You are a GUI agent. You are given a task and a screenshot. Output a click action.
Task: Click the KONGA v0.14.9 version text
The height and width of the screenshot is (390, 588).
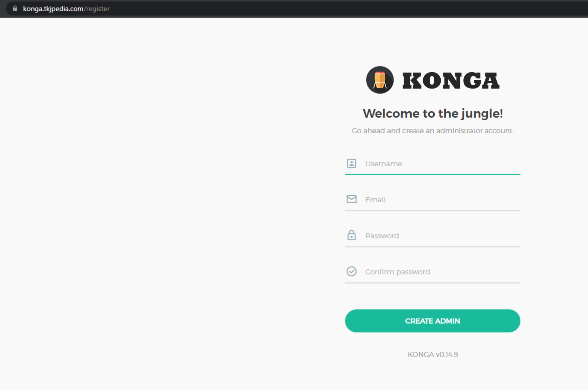click(433, 354)
